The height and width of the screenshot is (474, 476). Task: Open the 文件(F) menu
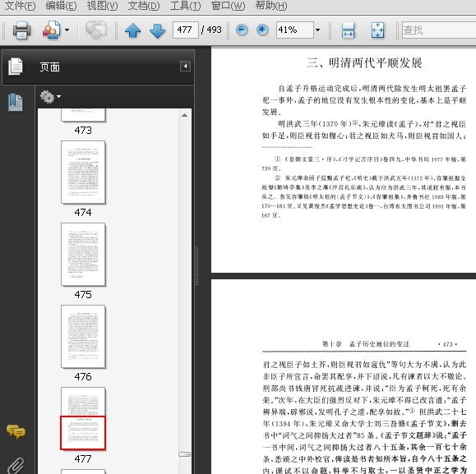pyautogui.click(x=20, y=6)
